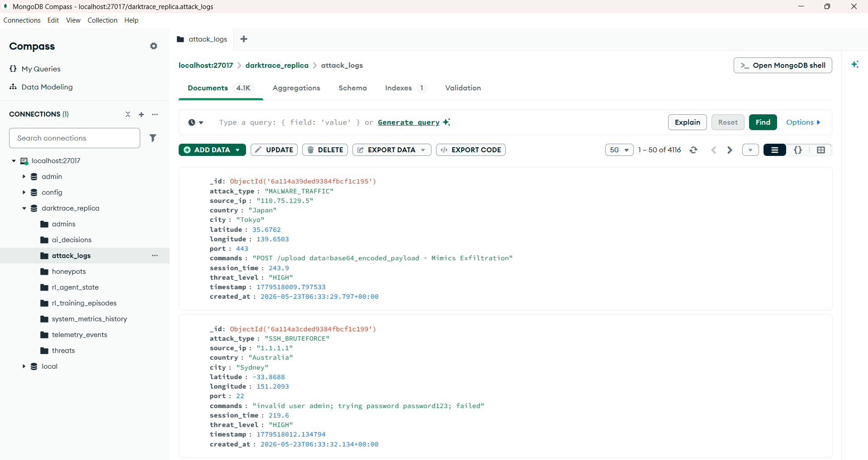Click the Find button
868x460 pixels.
click(763, 122)
